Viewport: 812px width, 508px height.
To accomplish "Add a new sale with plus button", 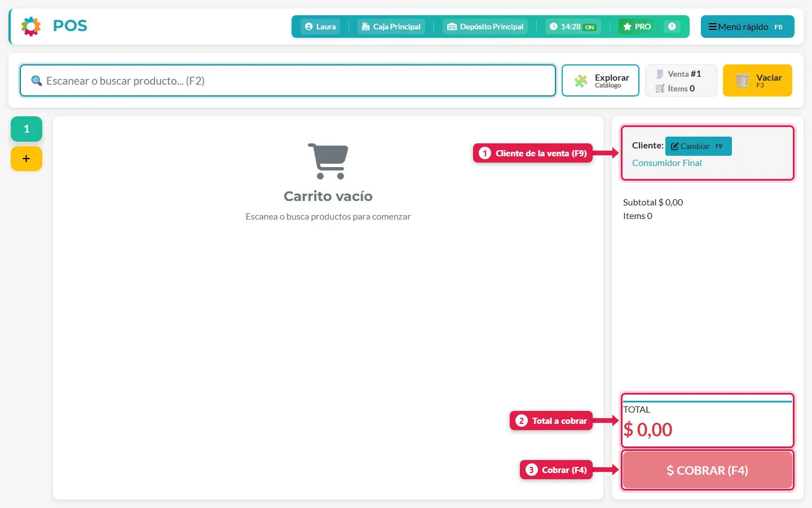I will (27, 159).
